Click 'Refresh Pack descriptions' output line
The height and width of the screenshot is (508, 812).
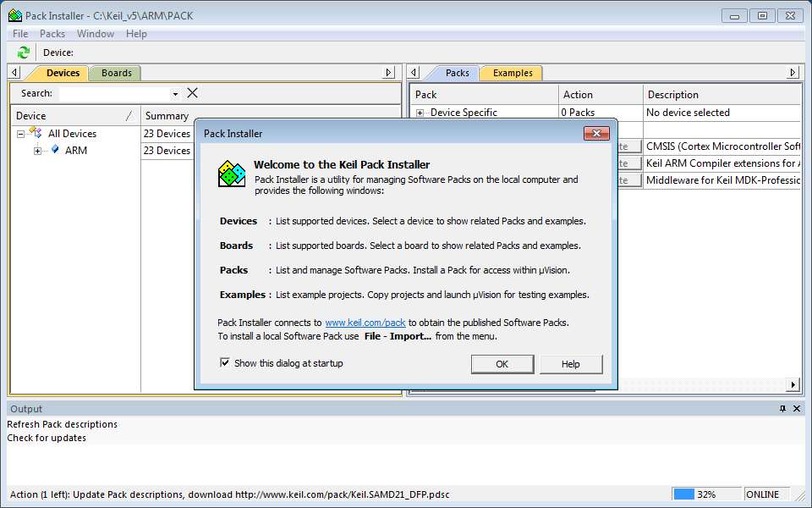[62, 424]
